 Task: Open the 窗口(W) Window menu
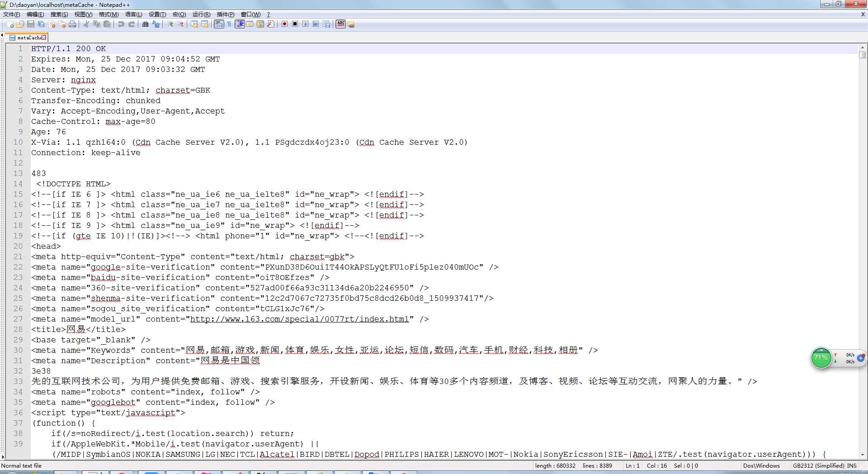click(x=250, y=14)
